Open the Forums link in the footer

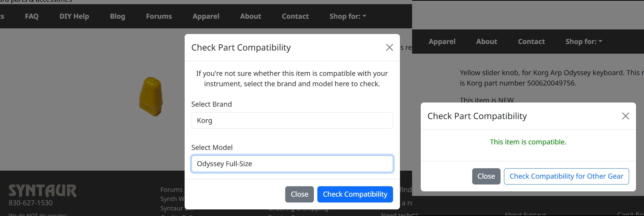point(171,189)
